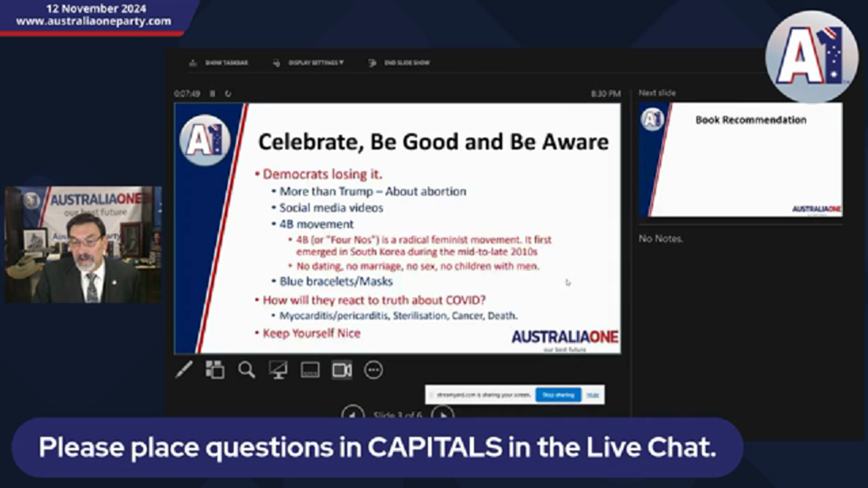Click the No Notes text area

(660, 239)
